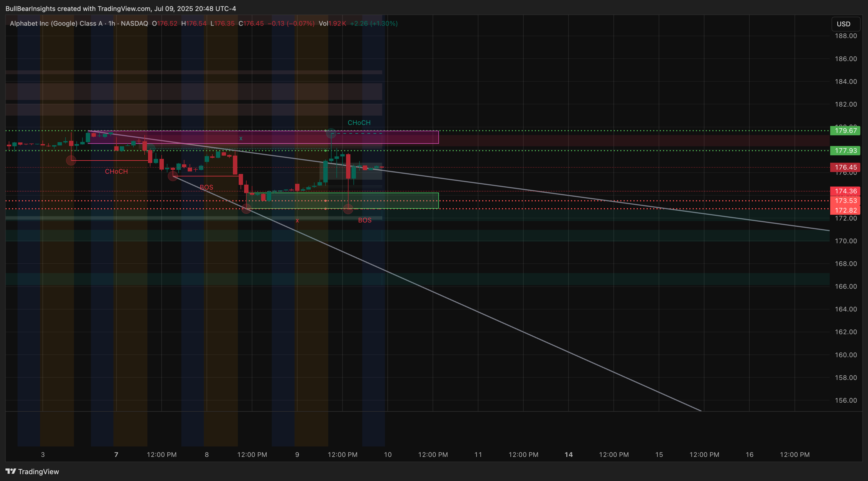Viewport: 868px width, 481px height.
Task: Click the TradingView wordmark text
Action: 38,472
